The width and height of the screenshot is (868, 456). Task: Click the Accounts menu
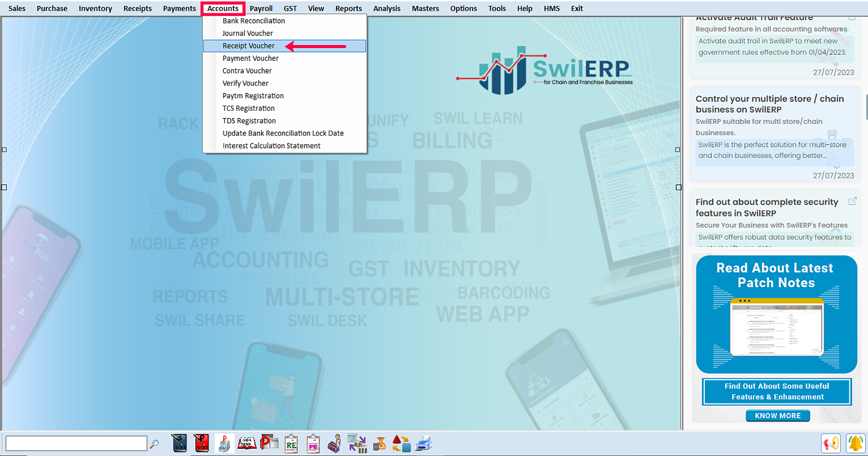(x=223, y=8)
